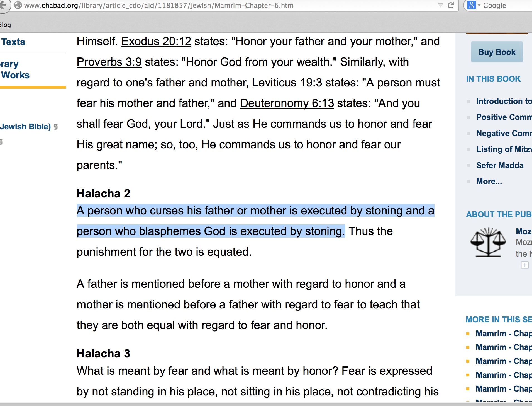Click the globe site identity icon
The height and width of the screenshot is (406, 532).
tap(18, 5)
